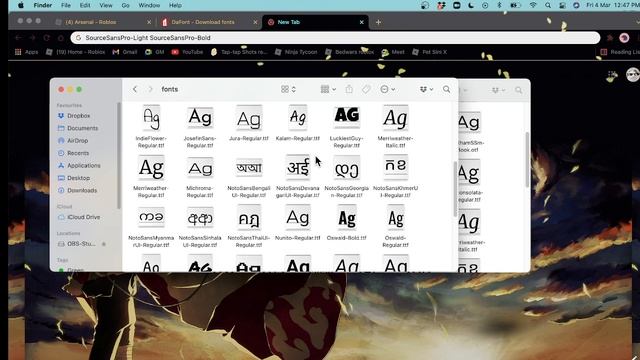Go back in the fonts Finder window
This screenshot has height=360, width=640.
click(135, 89)
